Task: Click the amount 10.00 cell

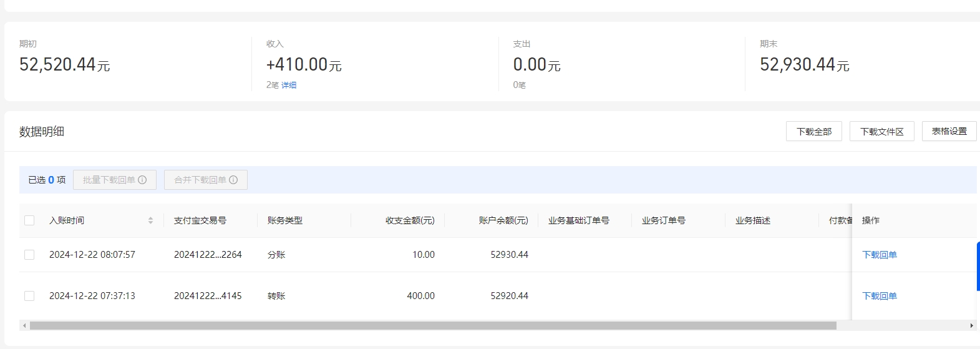Action: (x=424, y=255)
